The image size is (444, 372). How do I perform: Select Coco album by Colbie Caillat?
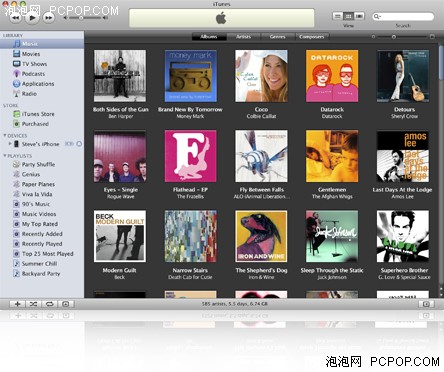(261, 76)
